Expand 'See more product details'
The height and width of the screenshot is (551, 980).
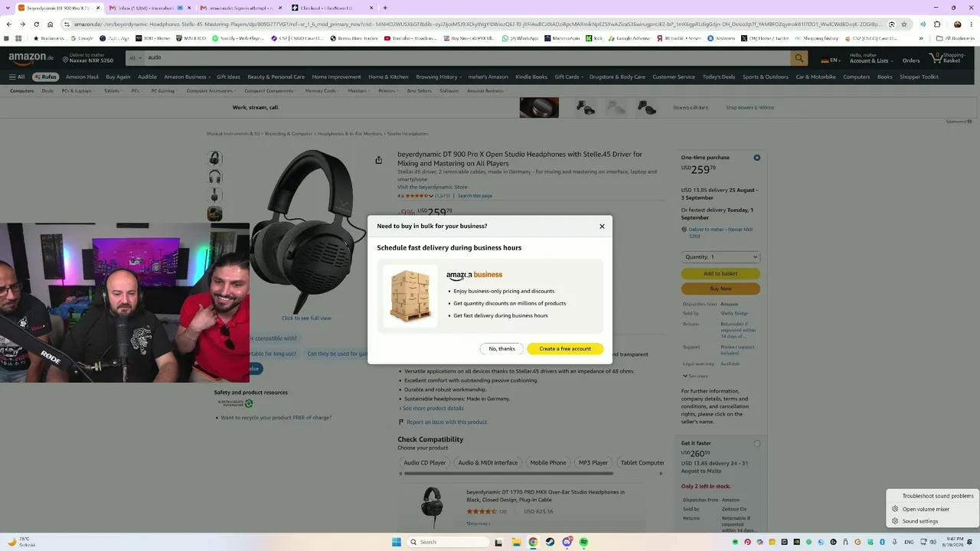pos(431,409)
